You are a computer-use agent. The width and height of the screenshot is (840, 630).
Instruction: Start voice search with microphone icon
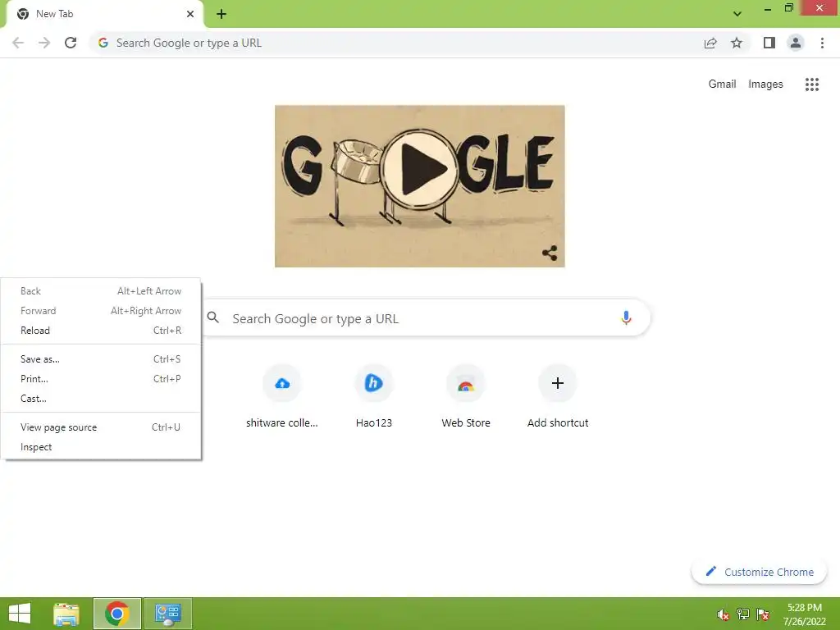click(x=626, y=318)
